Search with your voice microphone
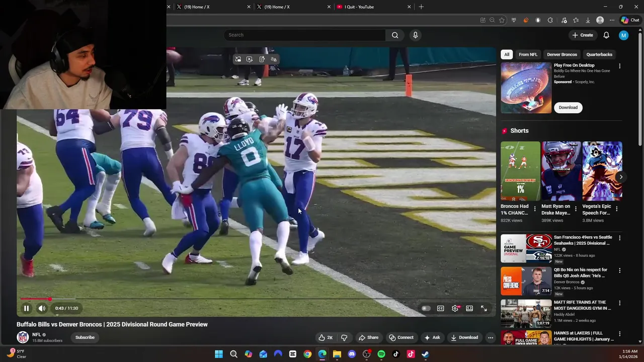This screenshot has width=644, height=362. tap(415, 35)
